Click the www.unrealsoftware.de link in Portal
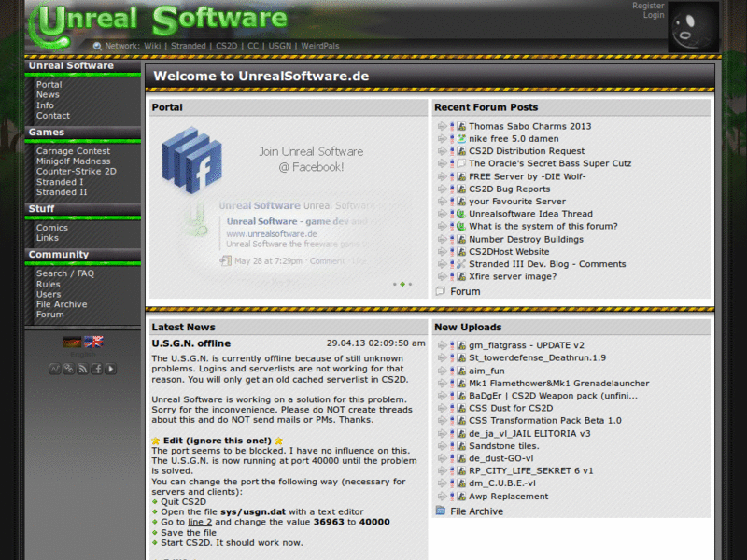 click(x=272, y=234)
